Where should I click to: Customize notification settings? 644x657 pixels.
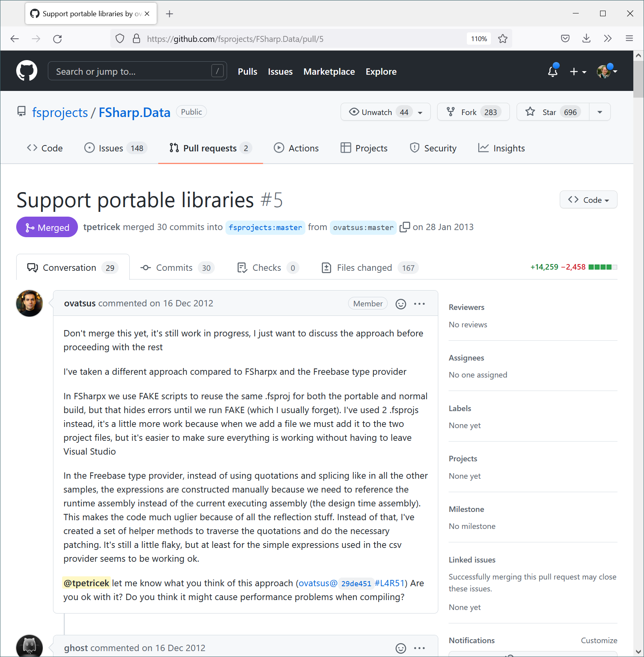tap(599, 641)
